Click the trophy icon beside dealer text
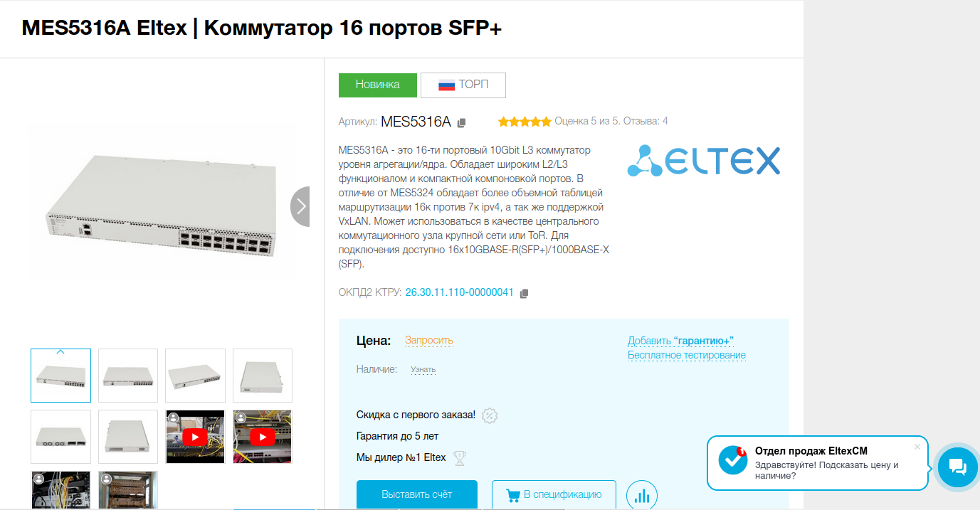Screen dimensions: 980x510 (460, 458)
